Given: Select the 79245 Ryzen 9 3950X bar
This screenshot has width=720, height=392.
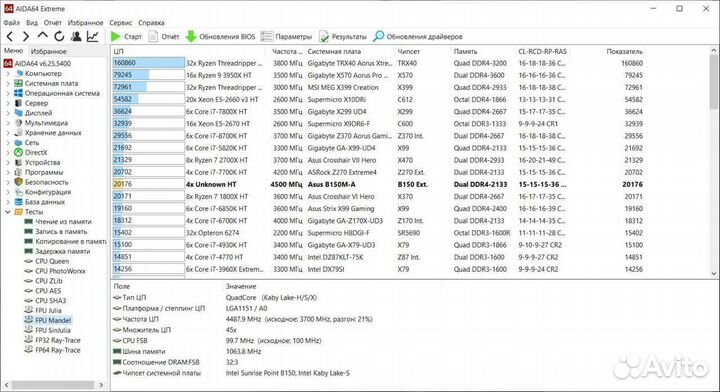Looking at the screenshot, I should (149, 75).
